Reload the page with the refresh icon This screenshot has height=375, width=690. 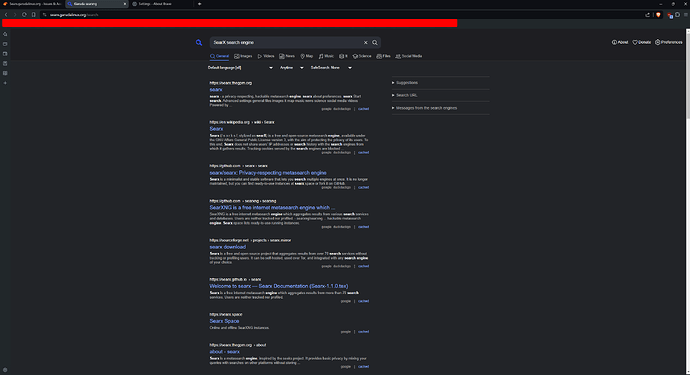[x=24, y=15]
